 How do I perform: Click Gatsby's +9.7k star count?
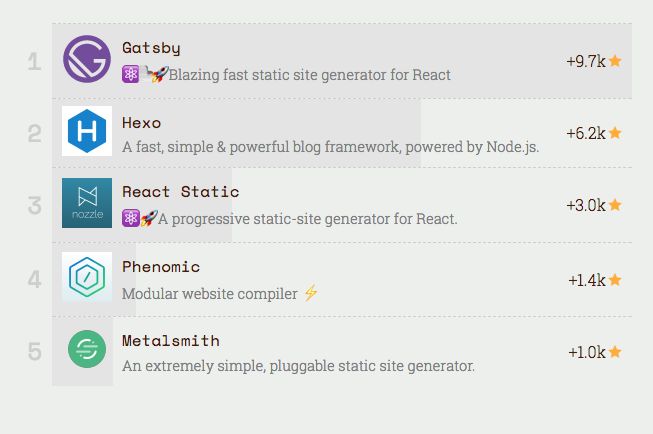click(586, 61)
